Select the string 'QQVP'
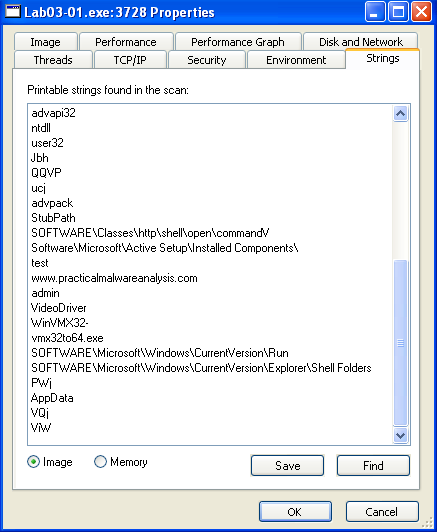Viewport: 437px width, 532px height. (46, 173)
